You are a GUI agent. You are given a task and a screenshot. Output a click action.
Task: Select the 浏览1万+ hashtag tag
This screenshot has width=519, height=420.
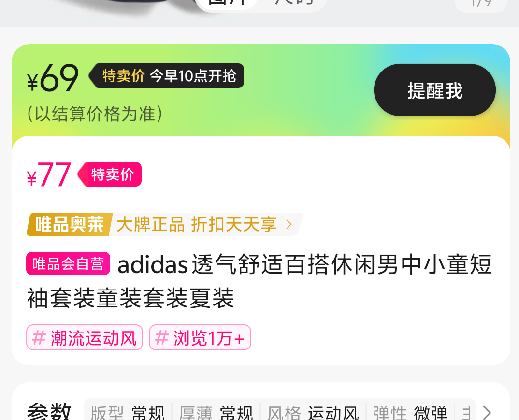coord(200,337)
